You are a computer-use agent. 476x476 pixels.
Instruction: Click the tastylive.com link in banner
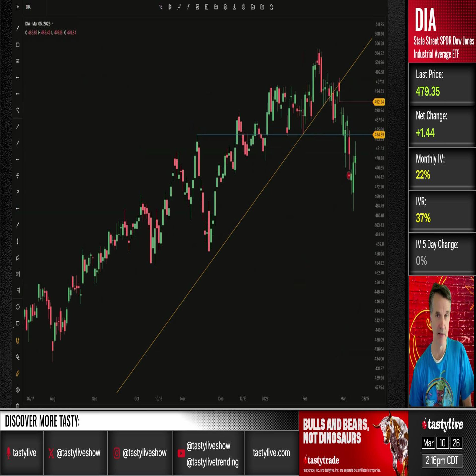click(271, 453)
